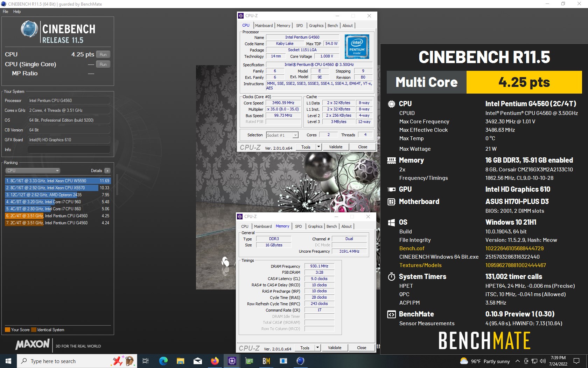Image resolution: width=588 pixels, height=368 pixels.
Task: Click the BenchMate CPU section icon
Action: point(391,104)
